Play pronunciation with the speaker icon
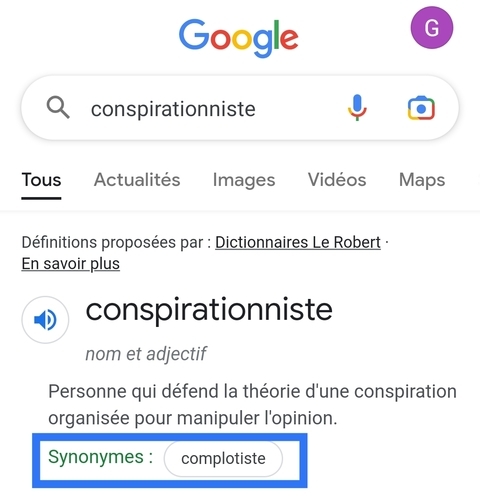This screenshot has width=480, height=496. tap(45, 320)
